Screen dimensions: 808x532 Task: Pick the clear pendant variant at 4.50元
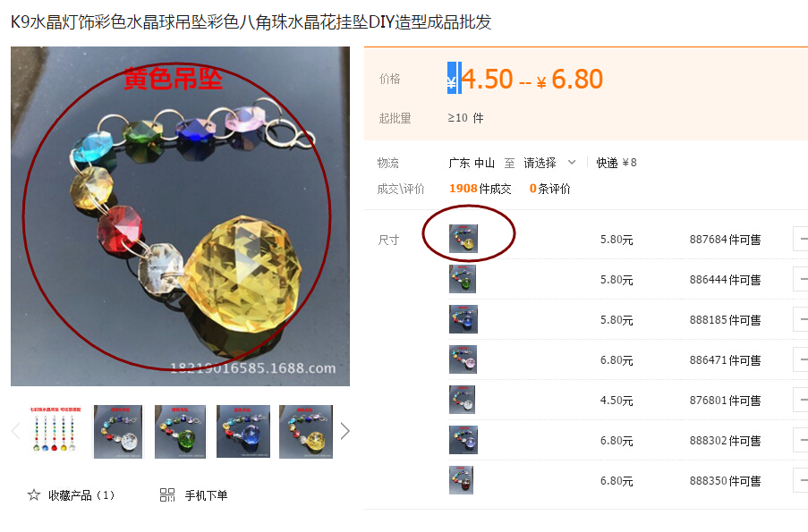coord(462,400)
